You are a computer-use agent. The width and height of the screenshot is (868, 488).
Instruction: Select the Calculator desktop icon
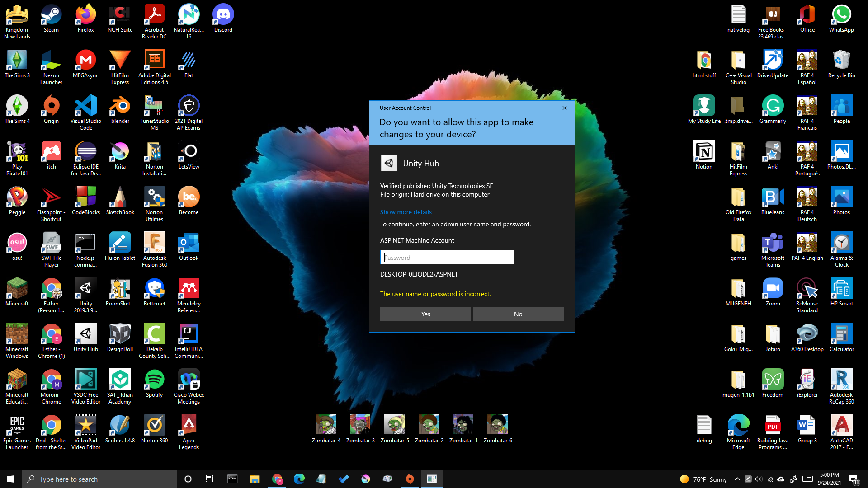pos(841,338)
